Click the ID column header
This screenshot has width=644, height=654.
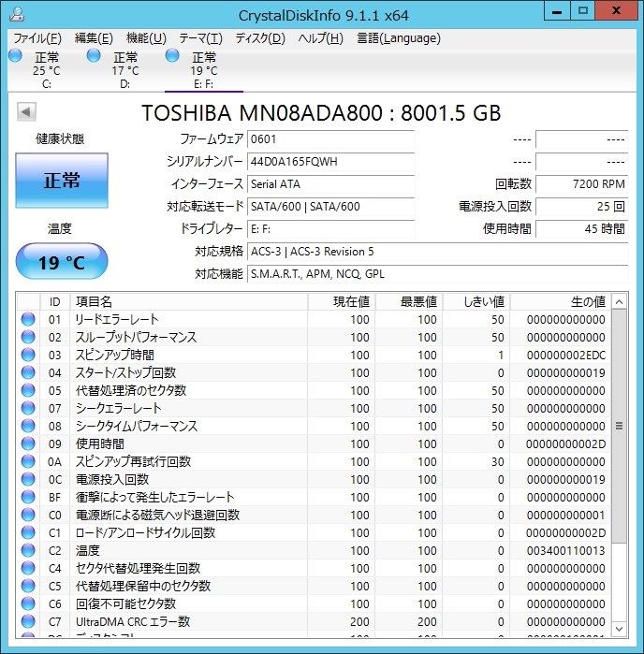click(x=54, y=301)
